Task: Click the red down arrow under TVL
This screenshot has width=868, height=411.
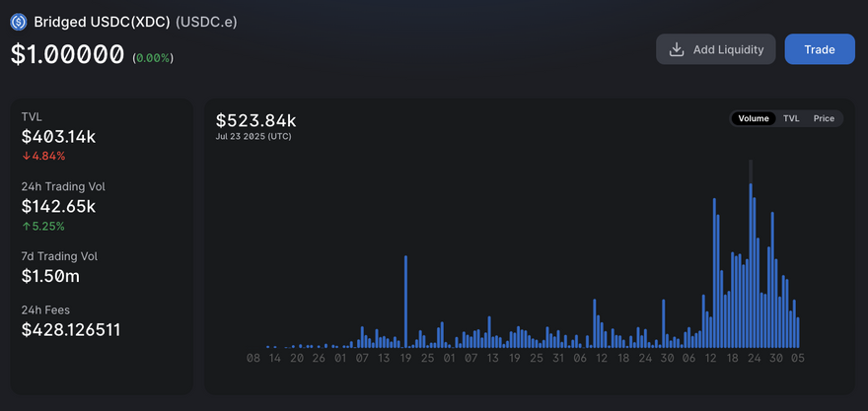Action: click(x=26, y=156)
